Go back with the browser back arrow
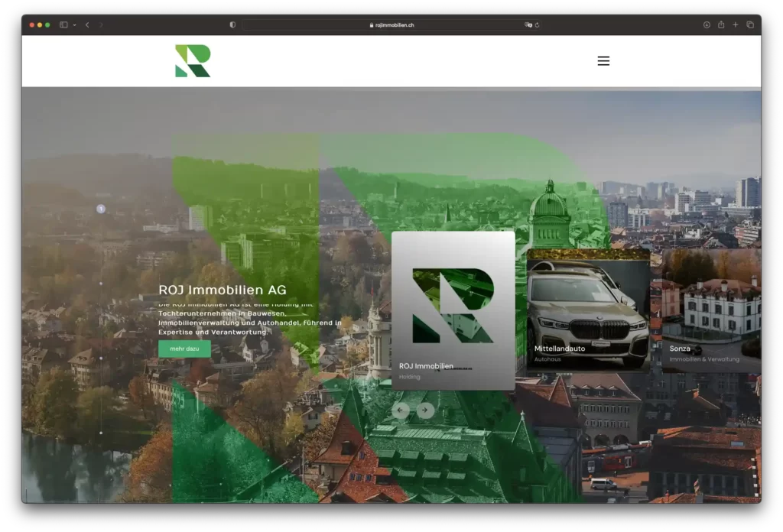The image size is (783, 532). (x=87, y=24)
